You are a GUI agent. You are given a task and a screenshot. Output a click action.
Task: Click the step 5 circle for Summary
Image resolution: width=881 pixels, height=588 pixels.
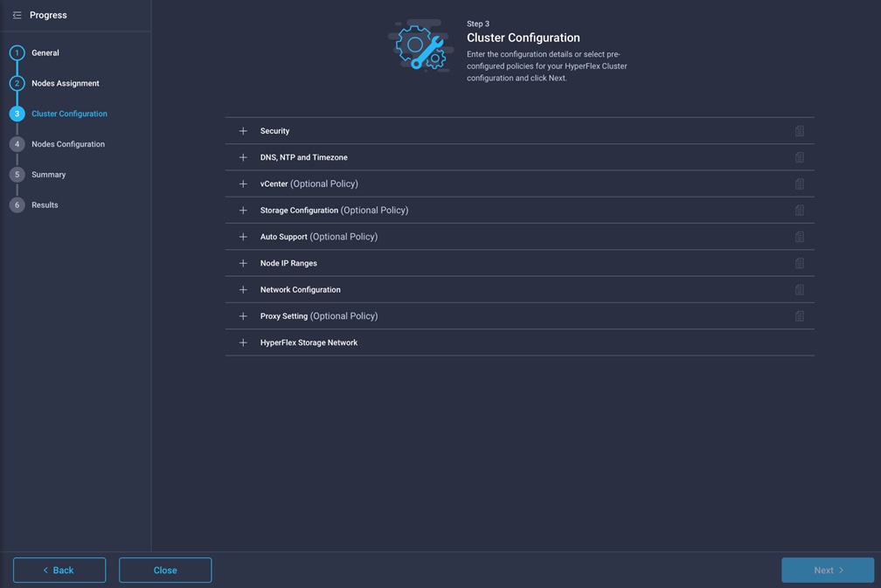tap(17, 174)
